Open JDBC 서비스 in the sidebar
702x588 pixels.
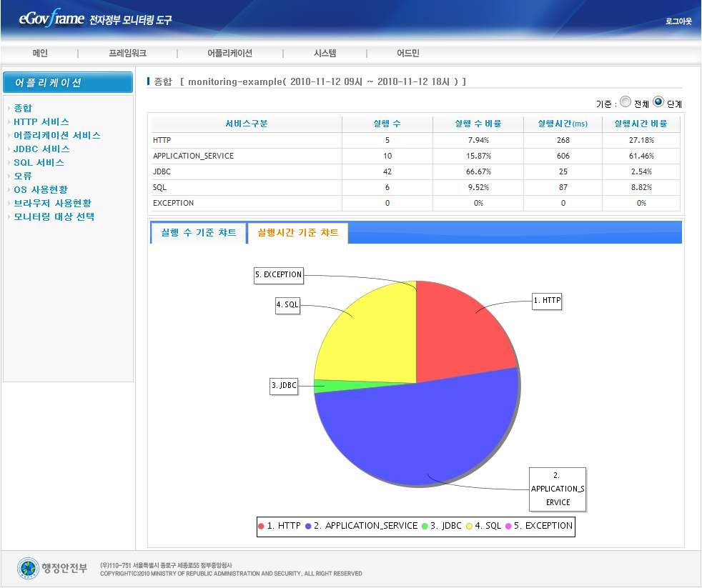(41, 149)
